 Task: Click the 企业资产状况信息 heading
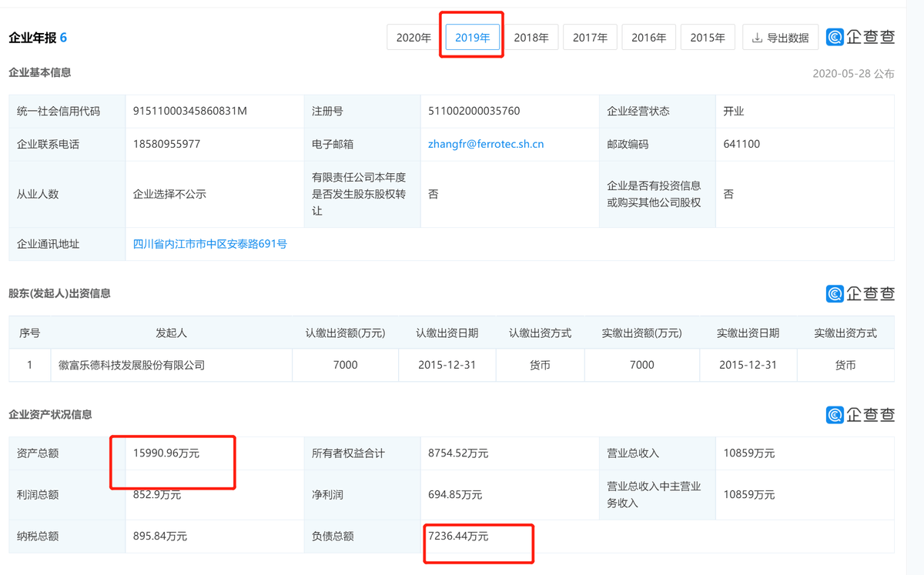pyautogui.click(x=50, y=414)
